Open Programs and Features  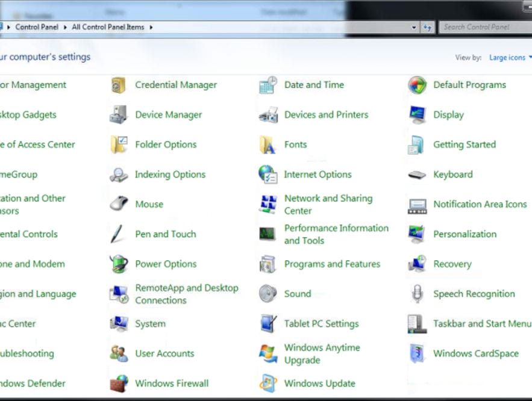pos(332,264)
